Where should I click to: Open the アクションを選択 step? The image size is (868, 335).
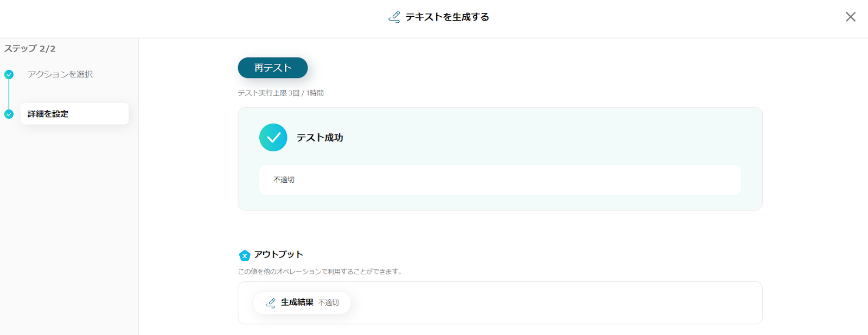pos(60,74)
